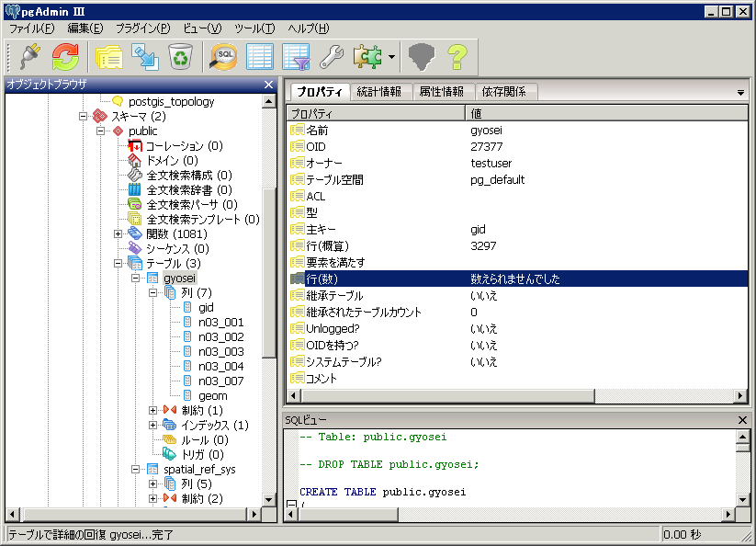Collapse the gyosei table node
The width and height of the screenshot is (756, 546).
136,278
